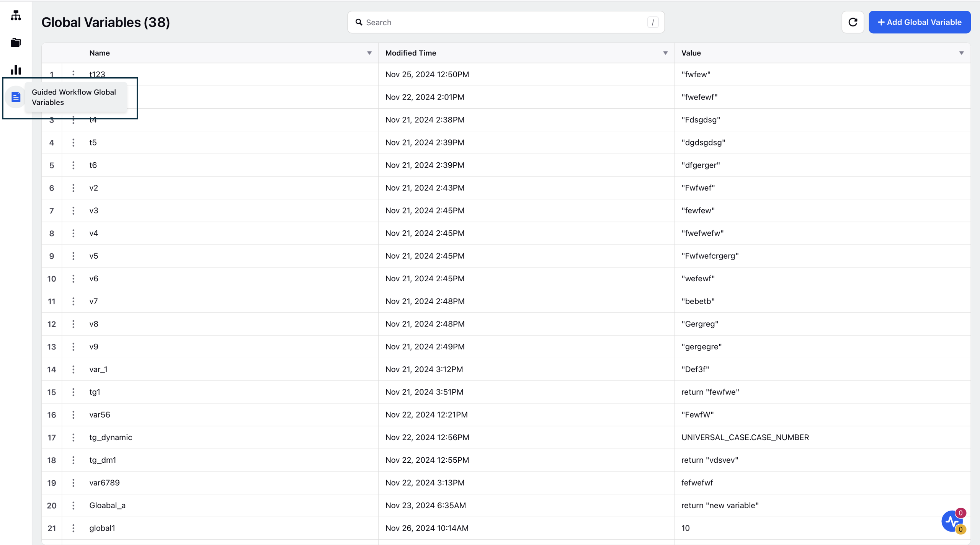The width and height of the screenshot is (980, 545).
Task: Select the var_1 variable name
Action: (98, 369)
